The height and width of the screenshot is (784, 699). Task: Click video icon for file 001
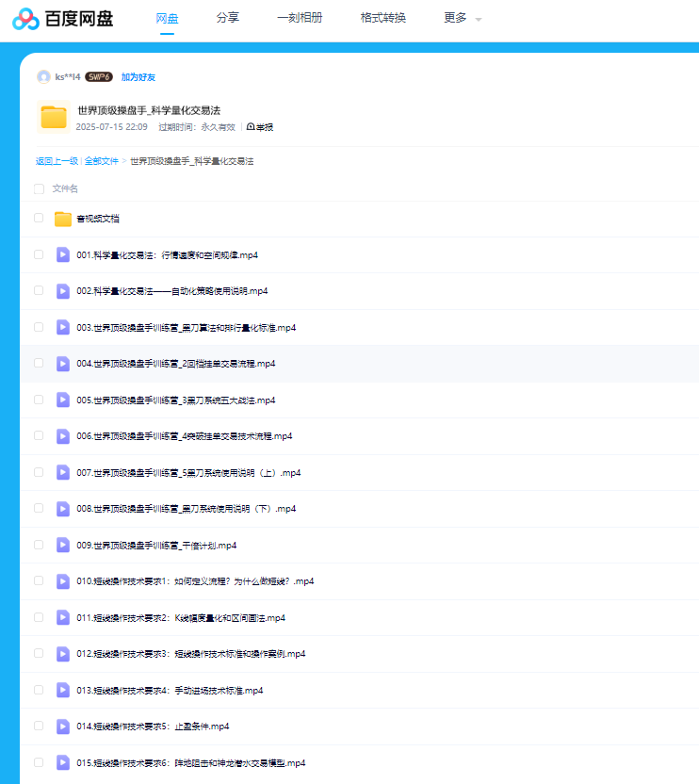point(63,254)
